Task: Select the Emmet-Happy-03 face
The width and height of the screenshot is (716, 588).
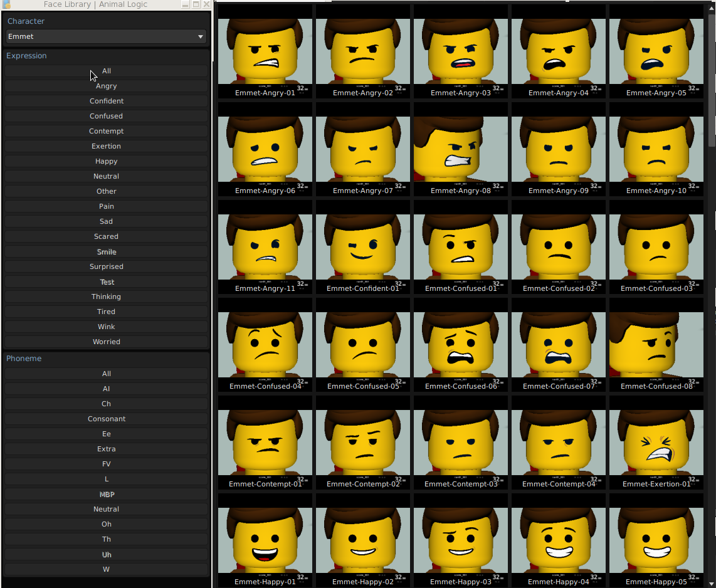Action: (460, 540)
